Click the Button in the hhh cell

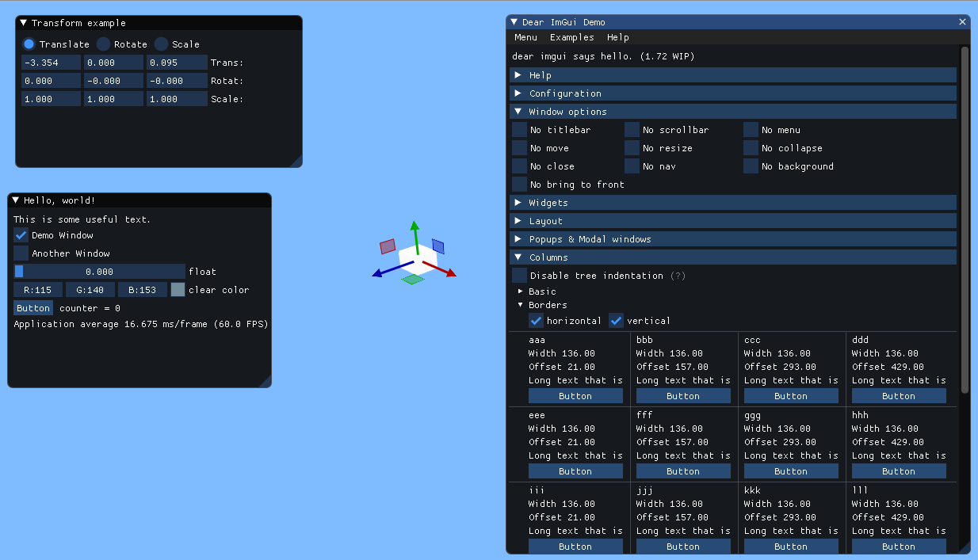coord(899,471)
